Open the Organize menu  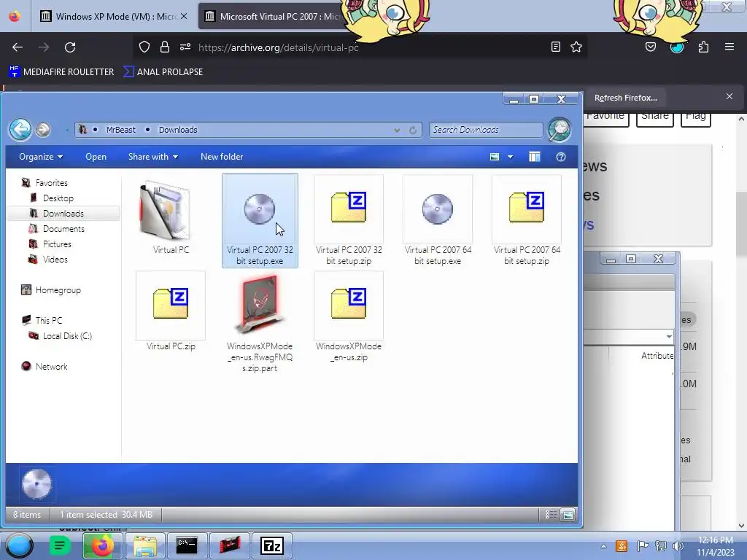pyautogui.click(x=41, y=157)
